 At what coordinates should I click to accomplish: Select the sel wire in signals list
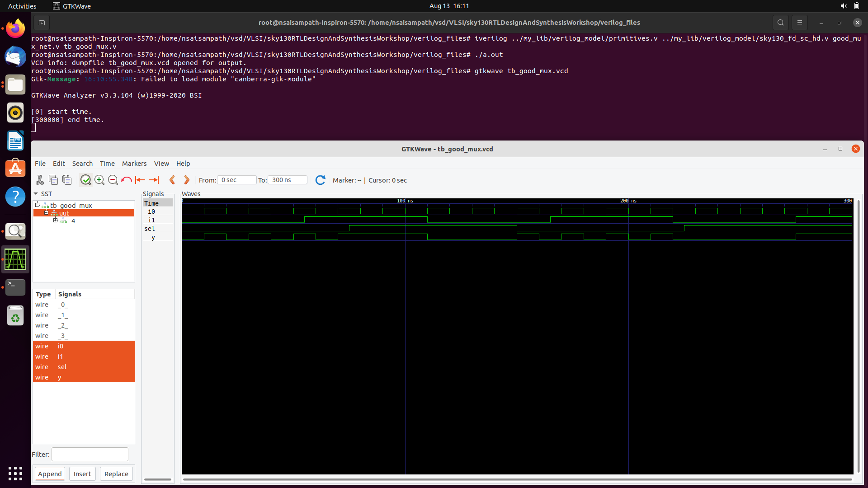[62, 367]
